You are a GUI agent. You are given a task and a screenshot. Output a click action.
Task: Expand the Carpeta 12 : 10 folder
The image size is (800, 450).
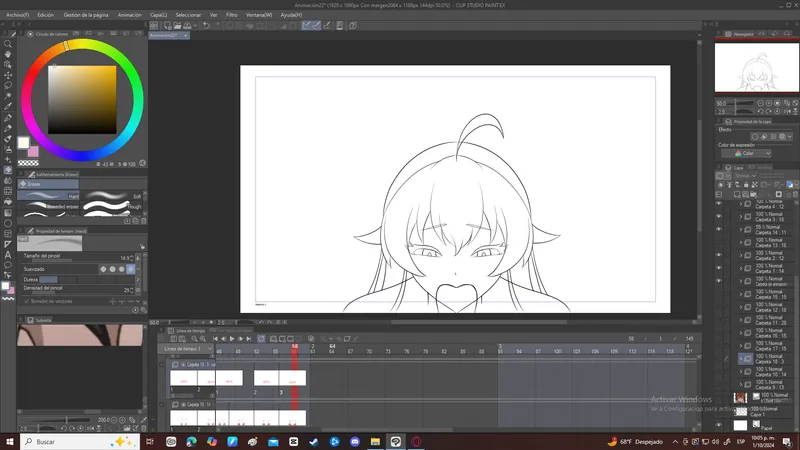(741, 307)
